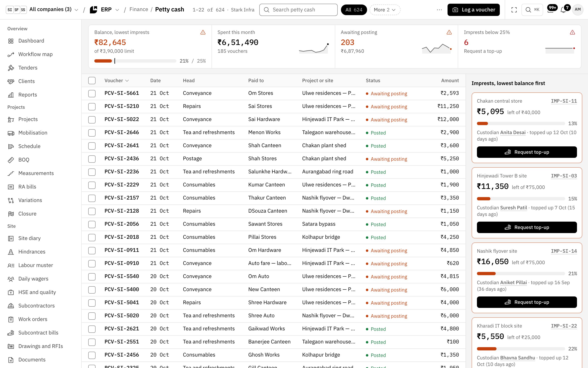The image size is (588, 368).
Task: Click the fullscreen expand icon
Action: [514, 10]
